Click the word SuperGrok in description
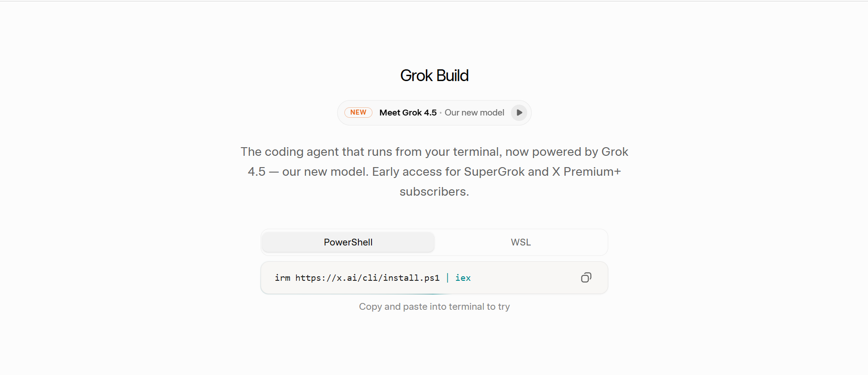The height and width of the screenshot is (375, 868). point(494,172)
